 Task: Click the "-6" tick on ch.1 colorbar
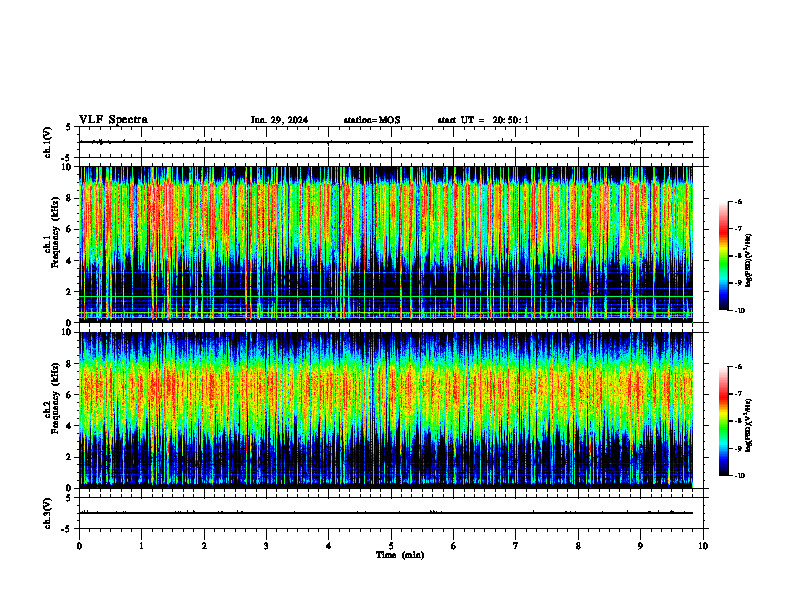point(737,201)
